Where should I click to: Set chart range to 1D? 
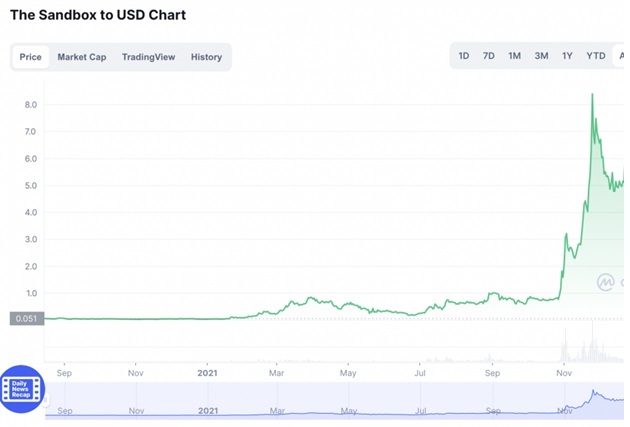[464, 56]
